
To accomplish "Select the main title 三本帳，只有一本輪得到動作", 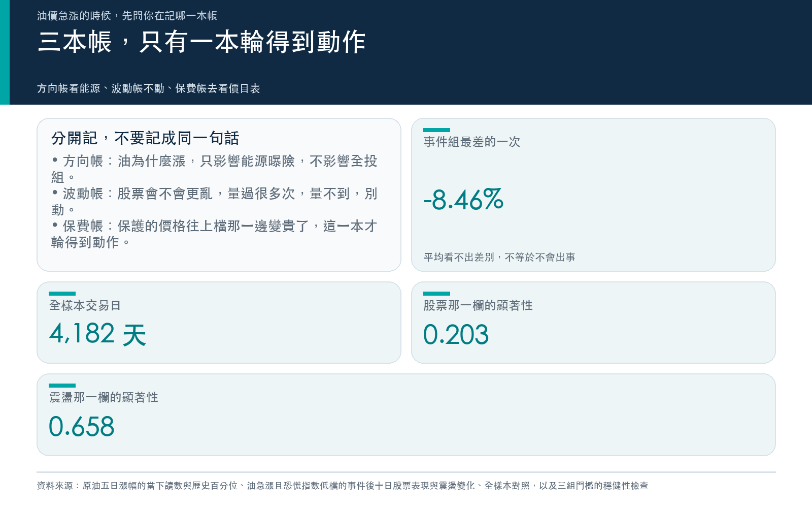I will 201,42.
